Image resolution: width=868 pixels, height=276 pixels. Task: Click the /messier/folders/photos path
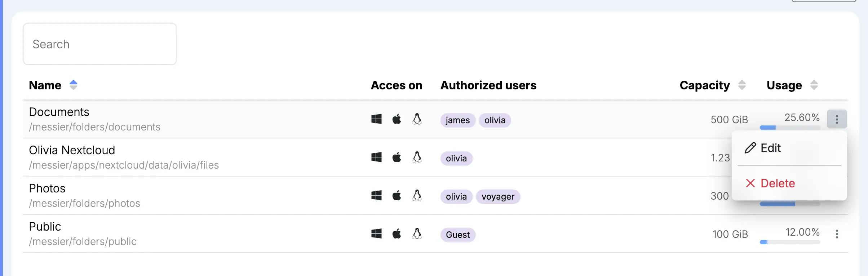tap(85, 204)
